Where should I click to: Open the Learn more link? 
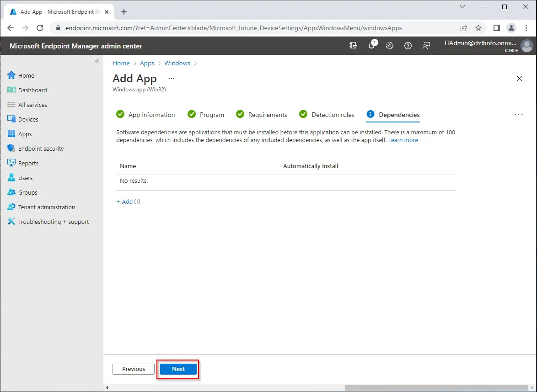pyautogui.click(x=403, y=140)
